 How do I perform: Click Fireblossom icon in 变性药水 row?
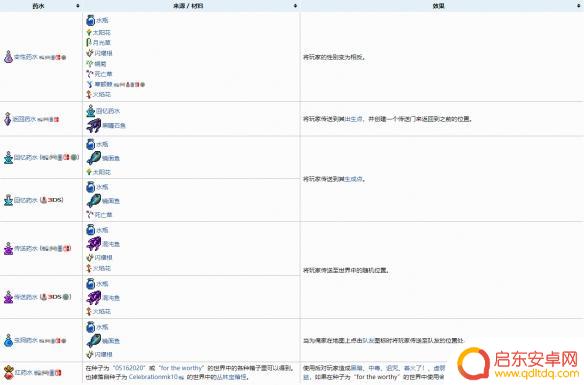tap(89, 95)
